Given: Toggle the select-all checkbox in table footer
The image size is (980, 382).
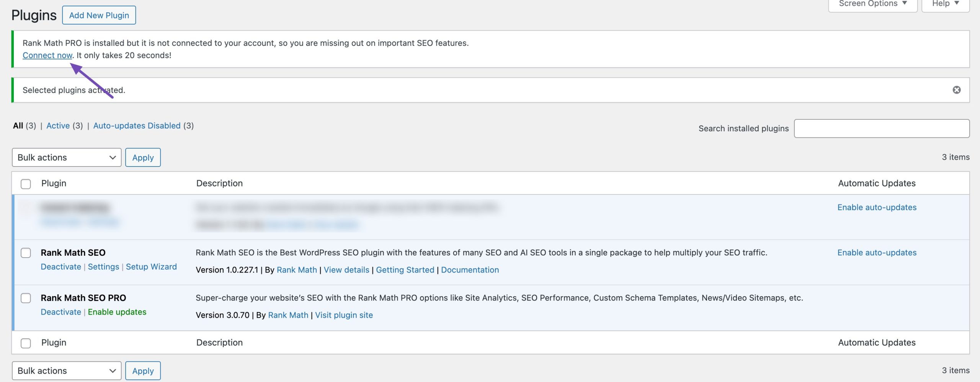Looking at the screenshot, I should 26,343.
